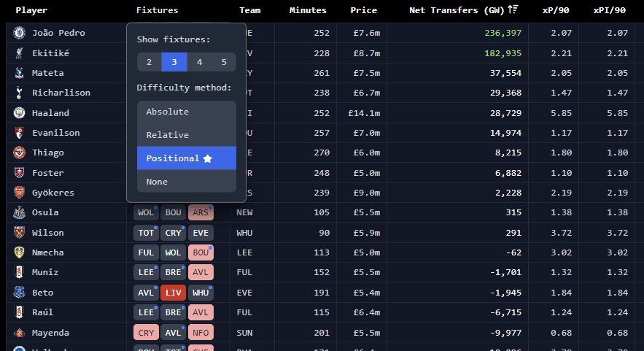Viewport: 644px width, 351px height.
Task: Sort by the xPI/90 column header
Action: tap(610, 10)
